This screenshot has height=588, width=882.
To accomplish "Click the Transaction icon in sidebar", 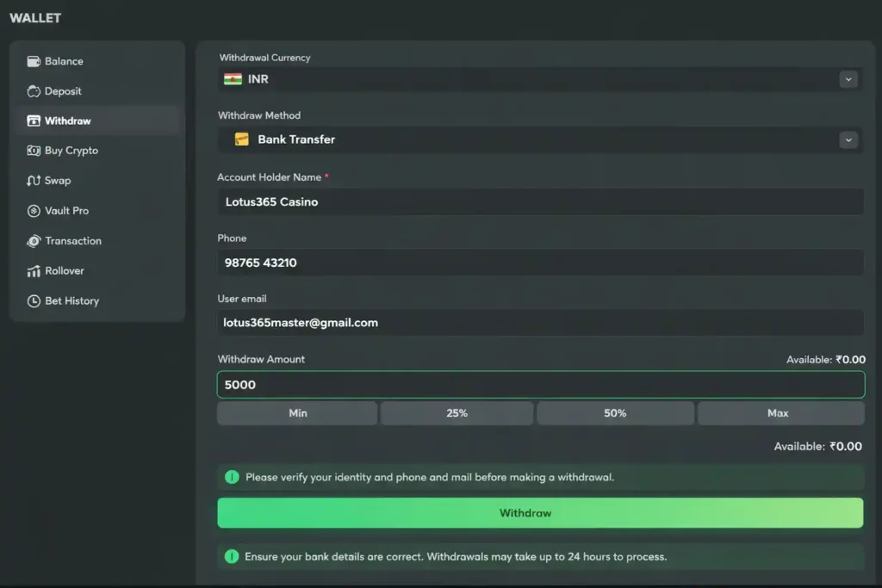I will pyautogui.click(x=34, y=241).
